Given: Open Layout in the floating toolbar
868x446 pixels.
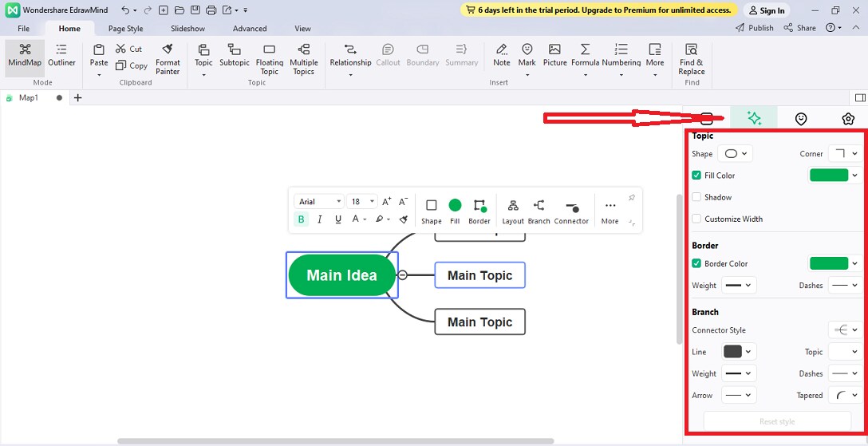Looking at the screenshot, I should tap(513, 212).
